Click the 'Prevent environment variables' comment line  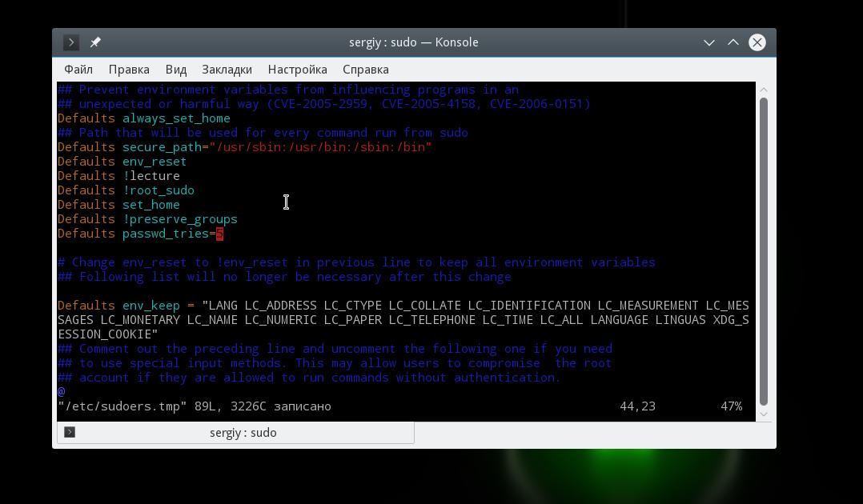click(x=288, y=90)
